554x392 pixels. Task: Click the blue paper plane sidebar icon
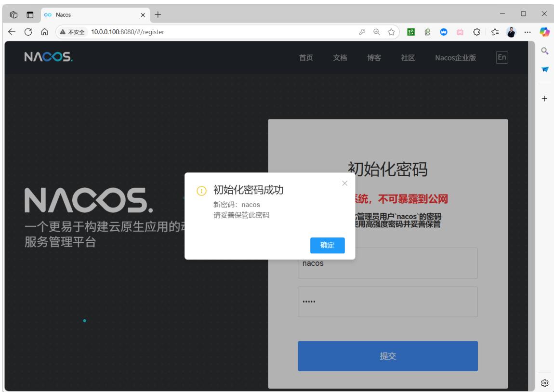pyautogui.click(x=545, y=69)
